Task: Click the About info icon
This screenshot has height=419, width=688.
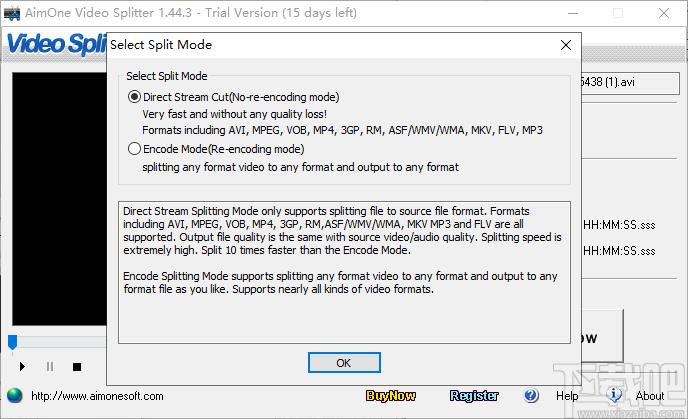Action: click(x=614, y=395)
